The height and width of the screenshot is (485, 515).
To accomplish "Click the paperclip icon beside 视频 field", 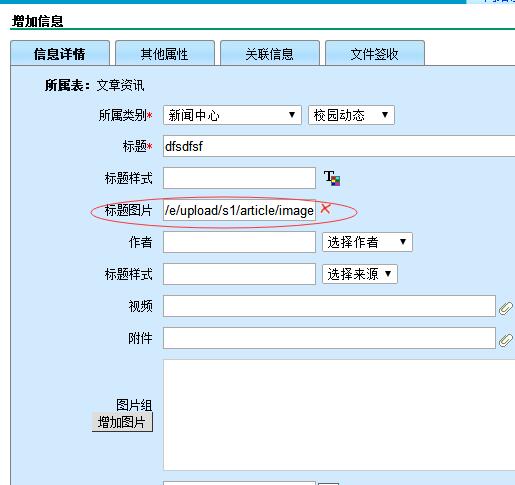I will [506, 308].
